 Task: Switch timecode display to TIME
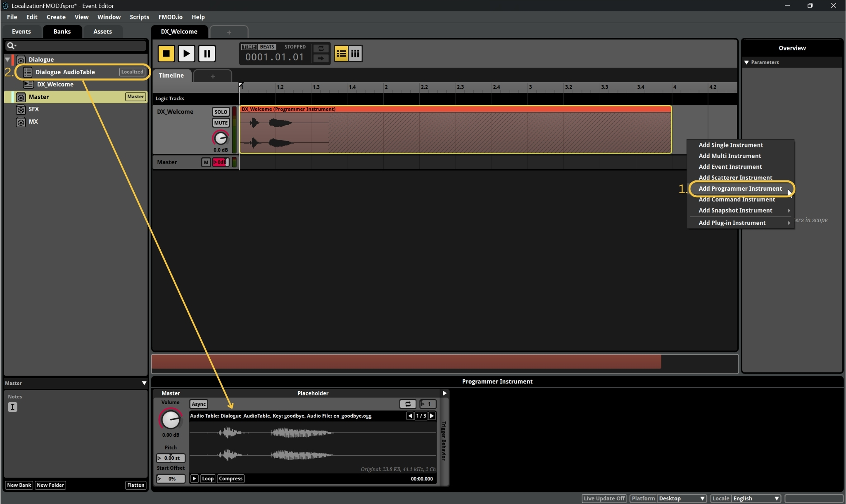pos(249,47)
